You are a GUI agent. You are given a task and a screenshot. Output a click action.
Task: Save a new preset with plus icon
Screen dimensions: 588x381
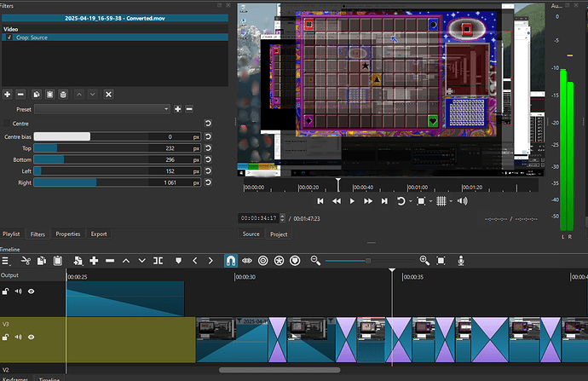tap(178, 109)
